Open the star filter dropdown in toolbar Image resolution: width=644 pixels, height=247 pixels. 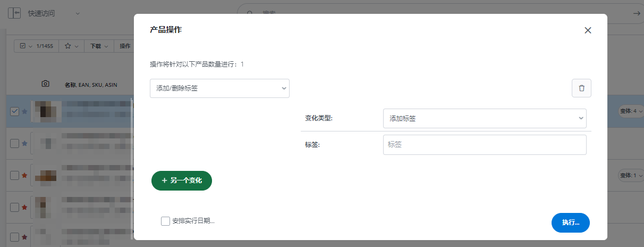(72, 46)
